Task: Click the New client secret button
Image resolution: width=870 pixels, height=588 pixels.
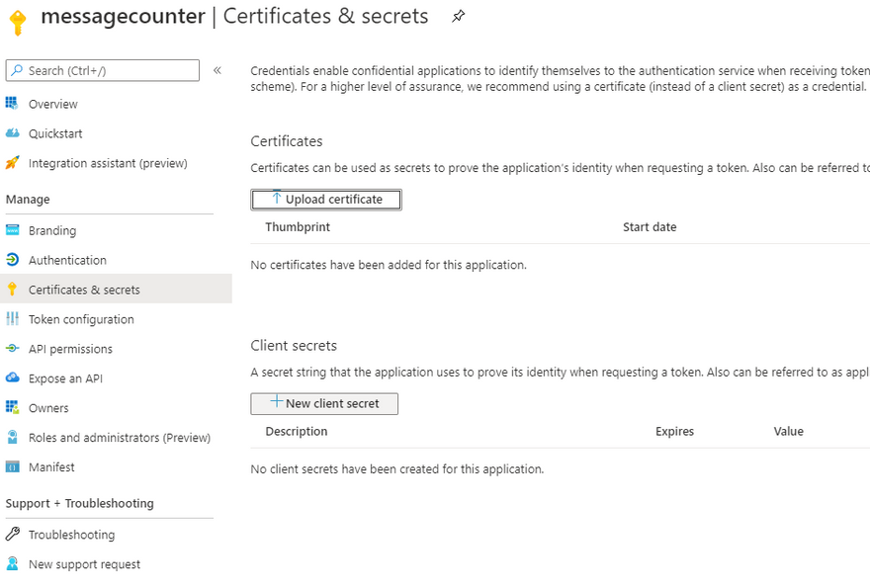Action: (324, 404)
